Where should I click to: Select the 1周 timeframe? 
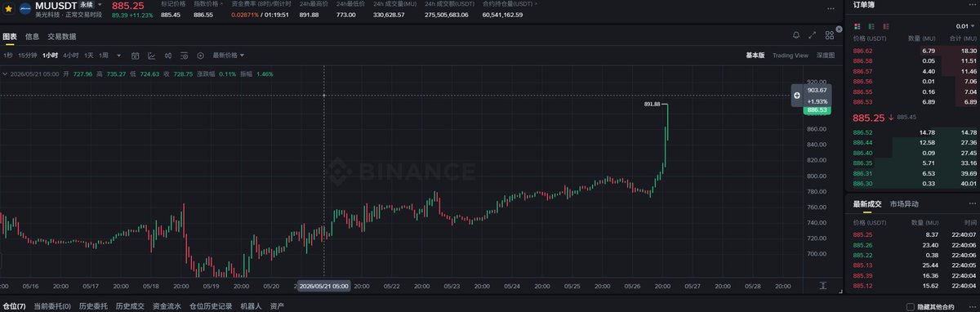[x=104, y=56]
